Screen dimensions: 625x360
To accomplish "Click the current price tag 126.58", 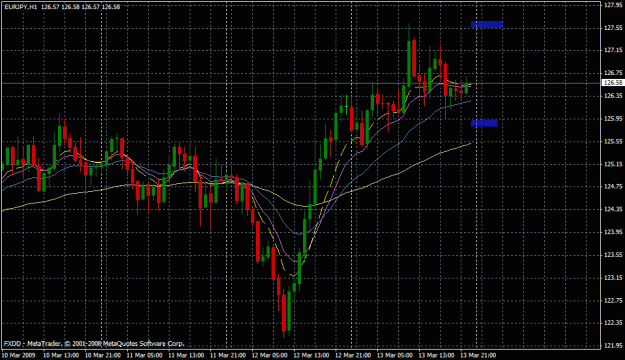I will pos(613,83).
